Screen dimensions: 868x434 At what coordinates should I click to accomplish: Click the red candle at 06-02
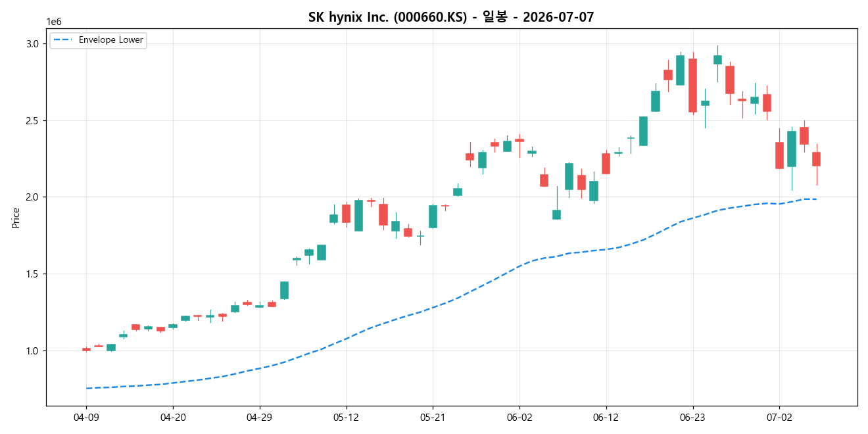519,140
